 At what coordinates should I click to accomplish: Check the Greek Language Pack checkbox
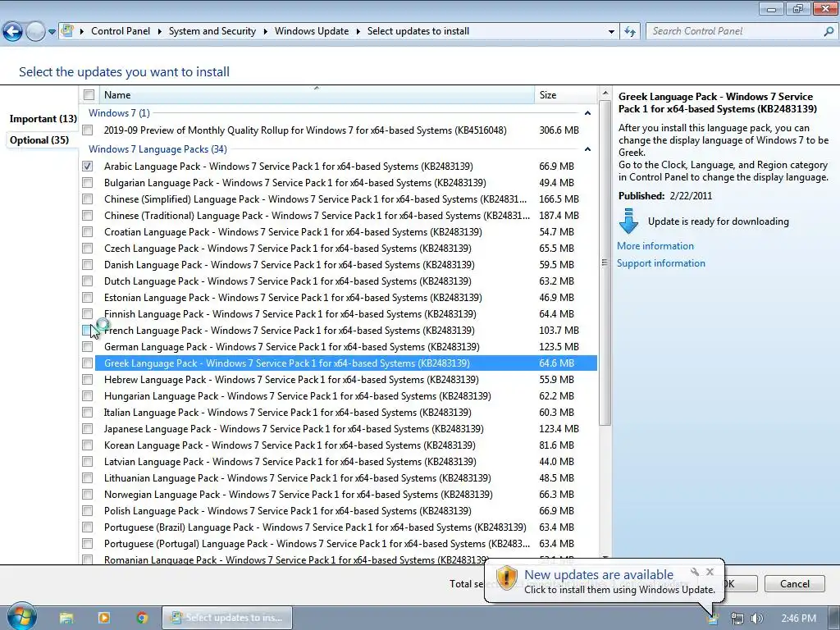[x=87, y=363]
